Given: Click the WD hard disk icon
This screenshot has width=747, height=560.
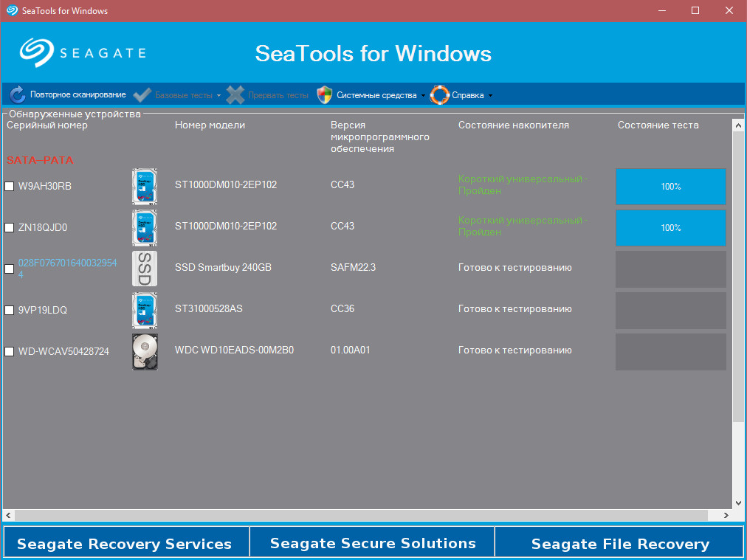Looking at the screenshot, I should (x=145, y=352).
